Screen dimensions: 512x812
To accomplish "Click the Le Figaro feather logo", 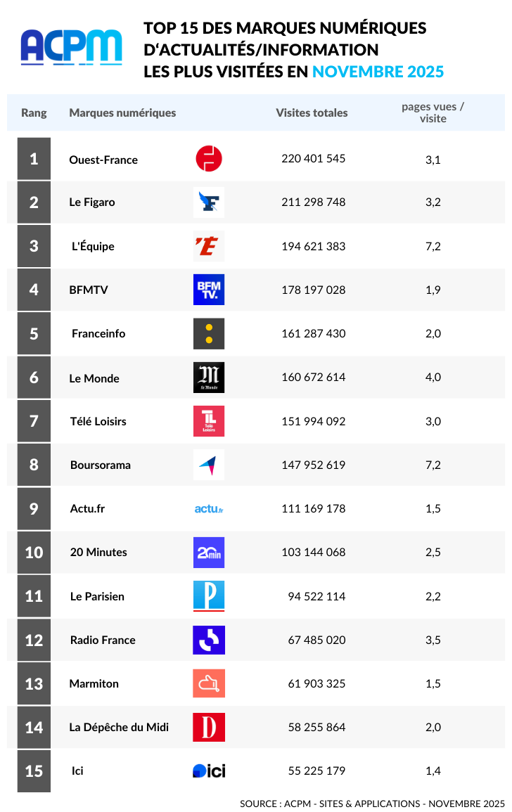I will pos(209,202).
